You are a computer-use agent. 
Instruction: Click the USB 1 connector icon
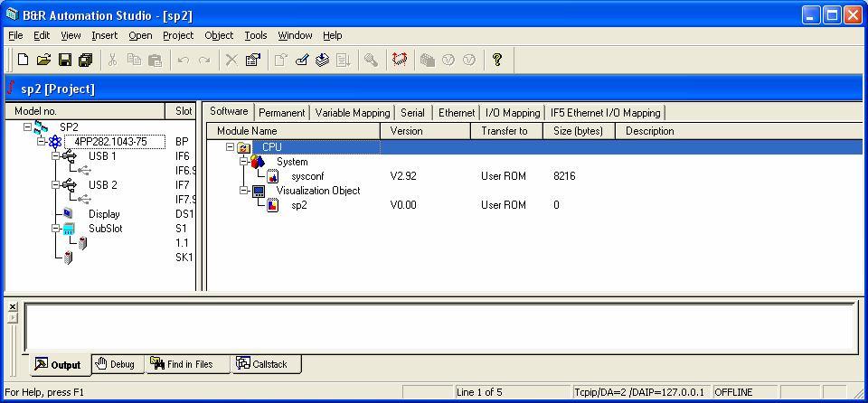click(70, 156)
